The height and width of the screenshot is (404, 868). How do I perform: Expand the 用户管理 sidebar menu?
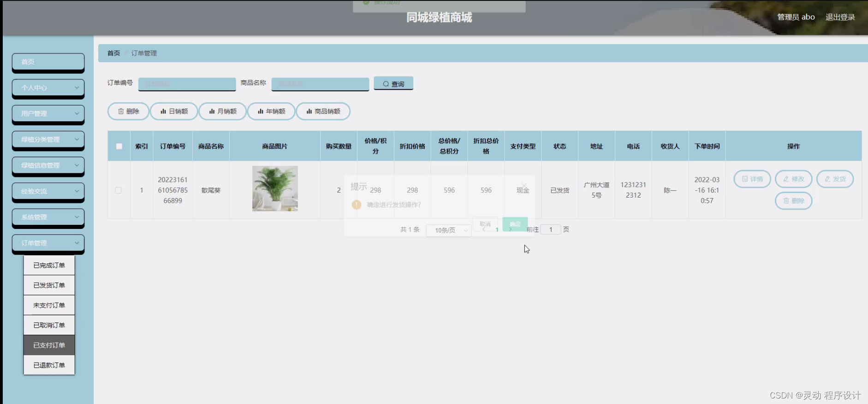tap(48, 113)
